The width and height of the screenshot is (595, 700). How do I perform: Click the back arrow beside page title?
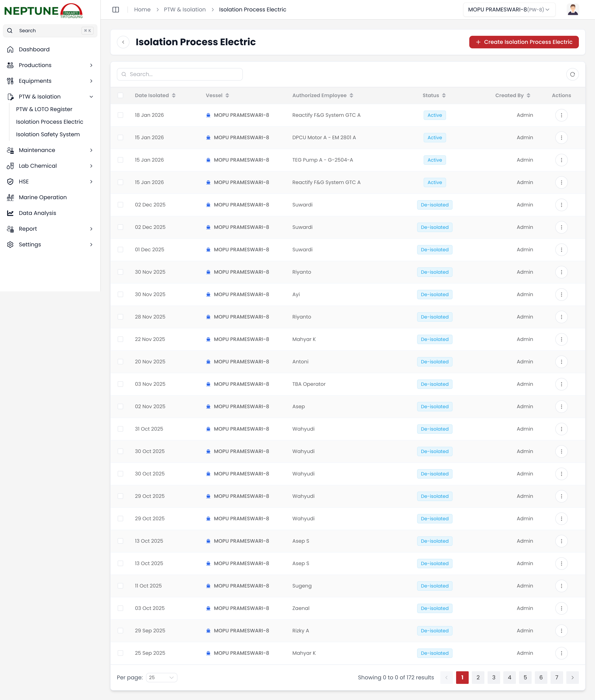[123, 42]
